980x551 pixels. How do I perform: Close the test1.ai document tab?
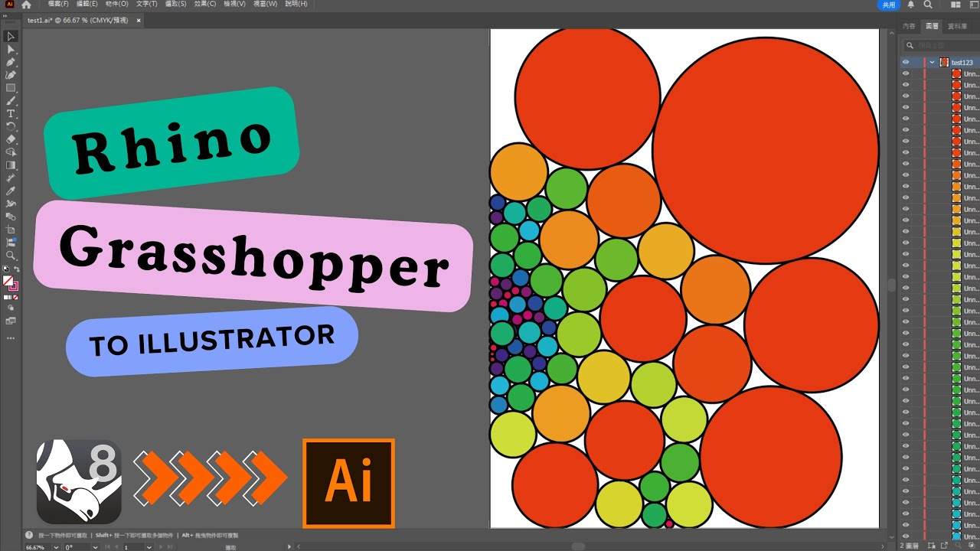(139, 21)
